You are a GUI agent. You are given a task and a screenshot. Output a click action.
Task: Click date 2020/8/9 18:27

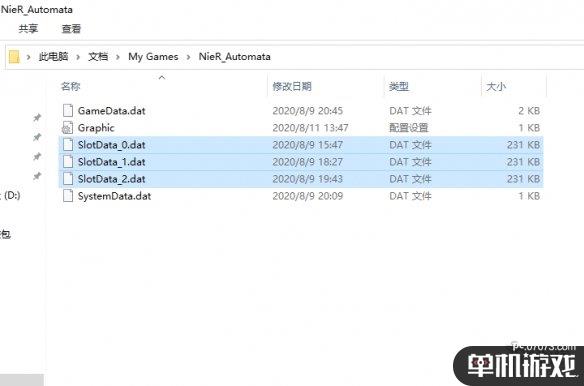tap(308, 162)
